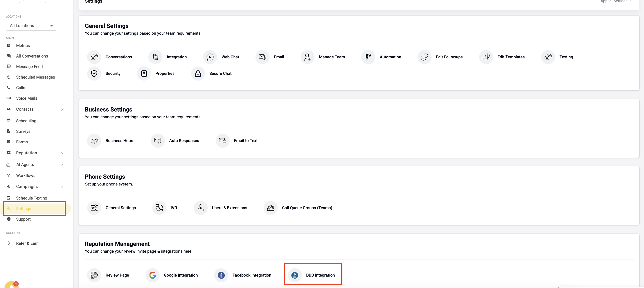The image size is (644, 288).
Task: Open Scheduled Messages in the sidebar
Action: [35, 77]
